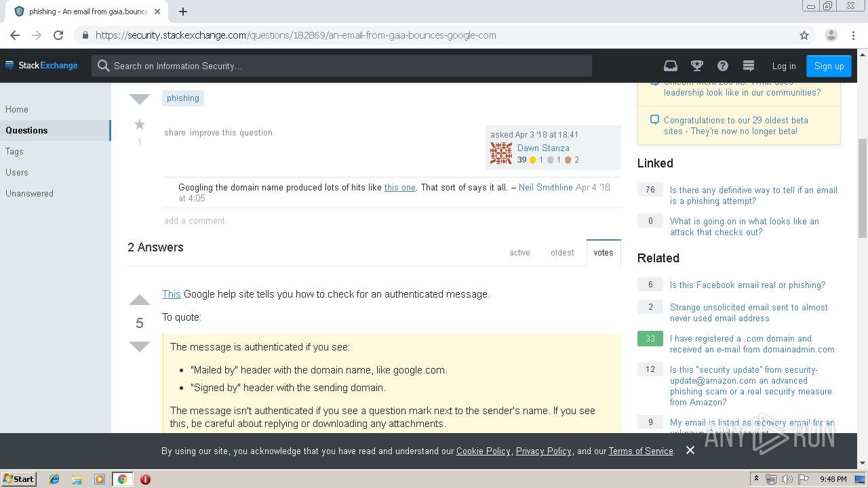Screen dimensions: 868x488
Task: Open the site switcher chat icon
Action: (x=749, y=66)
